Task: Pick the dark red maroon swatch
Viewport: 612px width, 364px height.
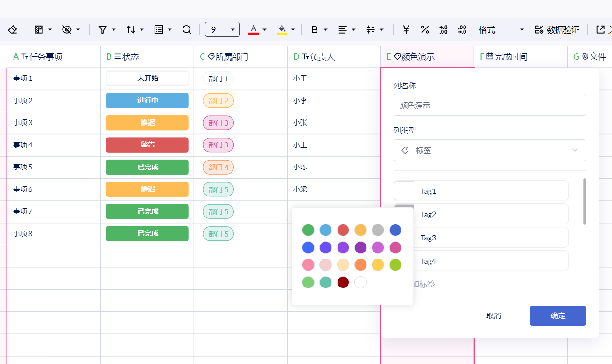Action: coord(343,282)
